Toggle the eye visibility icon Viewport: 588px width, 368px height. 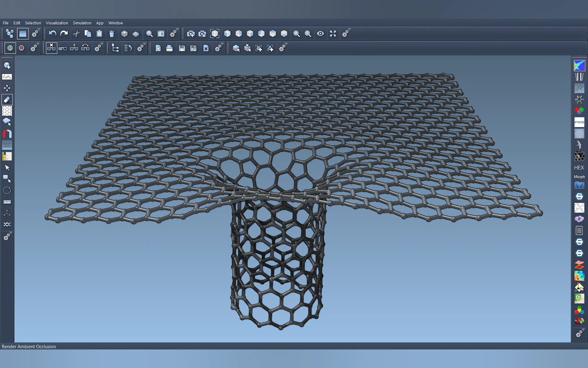[320, 34]
